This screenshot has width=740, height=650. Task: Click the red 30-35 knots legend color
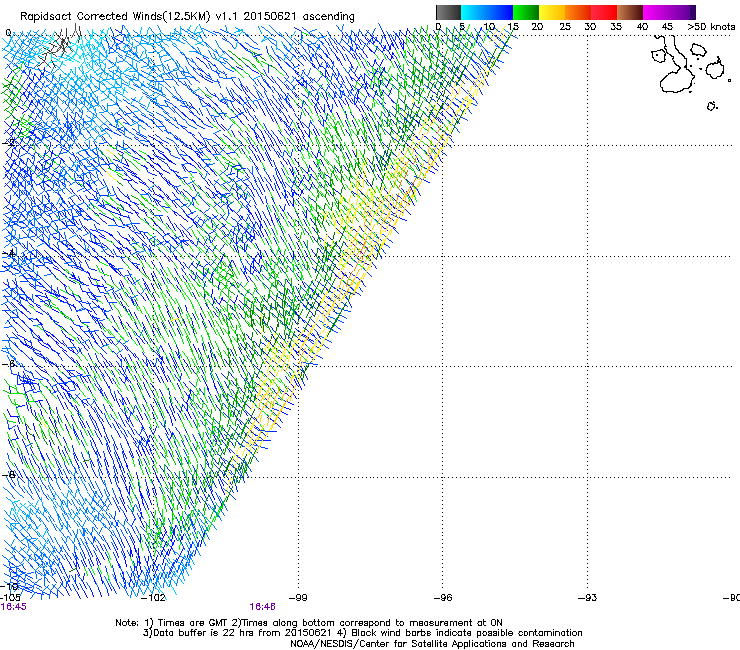point(604,12)
